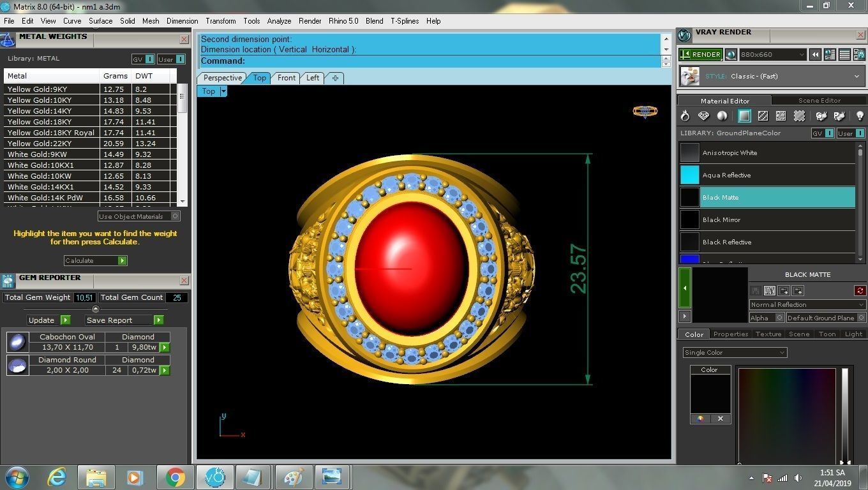The height and width of the screenshot is (490, 868).
Task: Click the P teapot material icon
Action: tap(839, 116)
